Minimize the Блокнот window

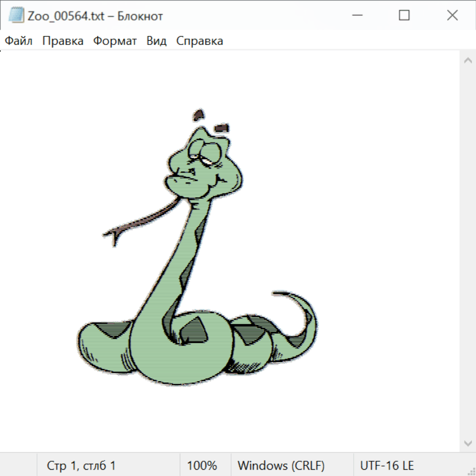tap(356, 16)
